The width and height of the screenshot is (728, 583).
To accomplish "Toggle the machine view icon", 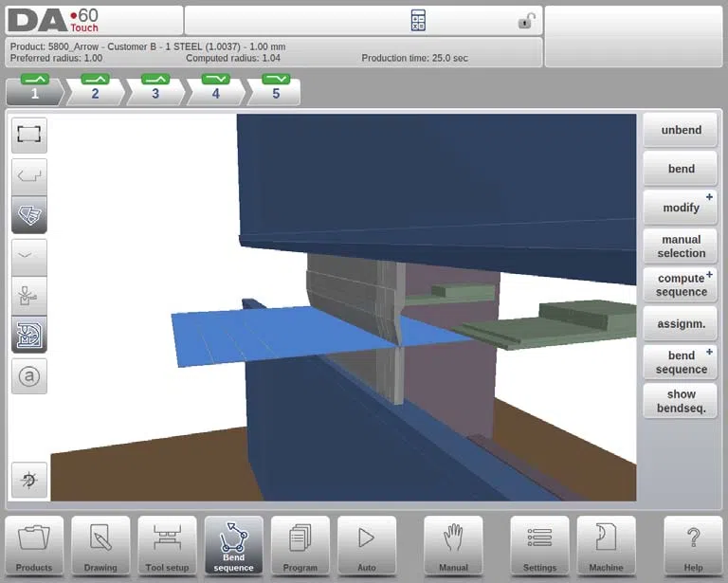I will point(28,335).
